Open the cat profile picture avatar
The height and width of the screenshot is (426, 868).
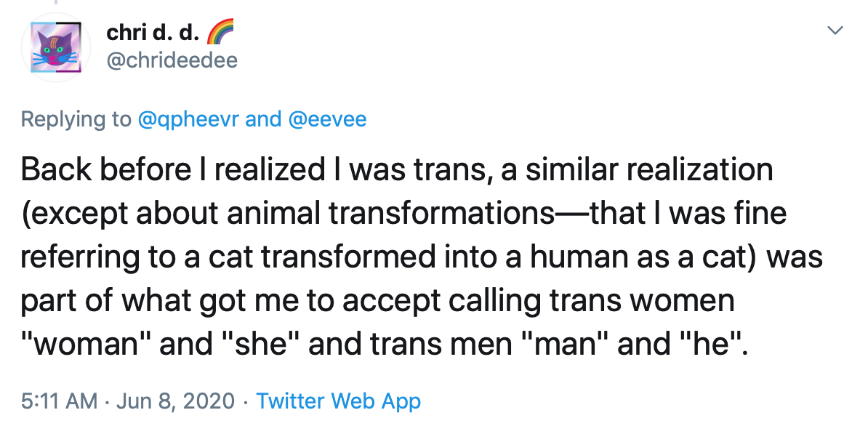[56, 47]
